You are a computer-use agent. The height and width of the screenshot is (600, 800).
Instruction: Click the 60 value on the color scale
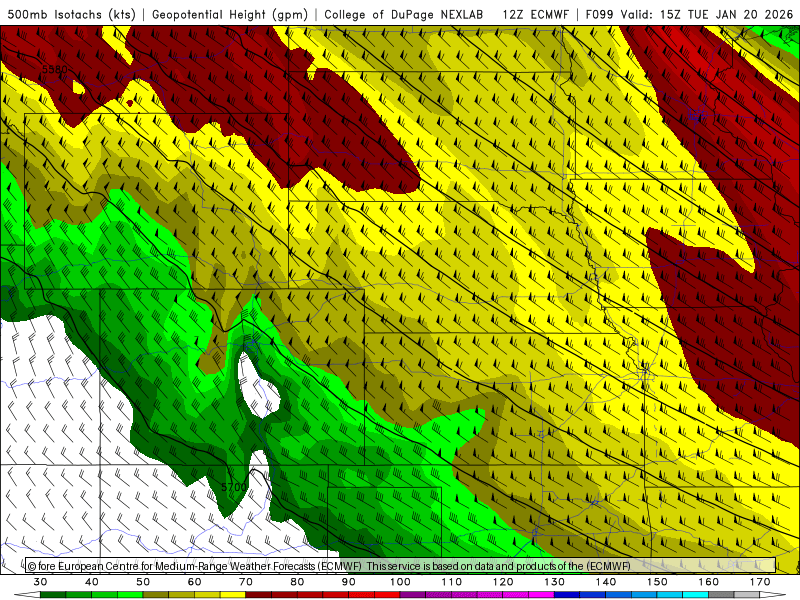pyautogui.click(x=194, y=582)
